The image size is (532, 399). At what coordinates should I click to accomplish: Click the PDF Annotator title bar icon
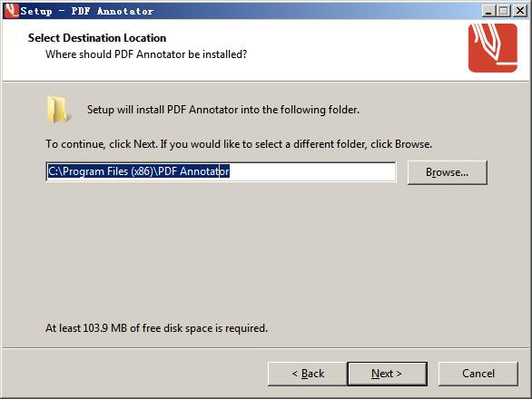[x=11, y=11]
